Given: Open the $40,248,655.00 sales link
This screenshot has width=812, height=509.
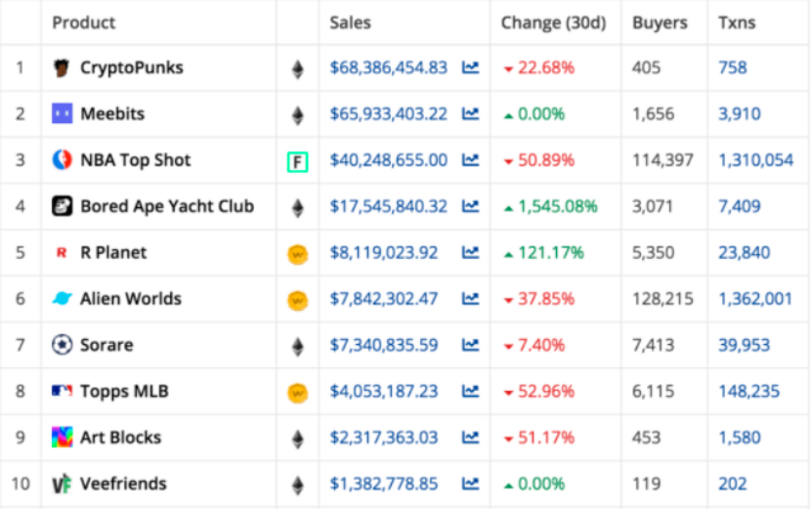Looking at the screenshot, I should pos(388,160).
